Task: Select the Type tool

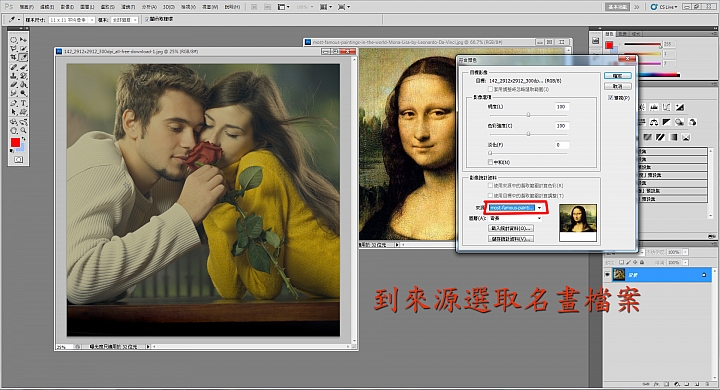Action: (23, 103)
